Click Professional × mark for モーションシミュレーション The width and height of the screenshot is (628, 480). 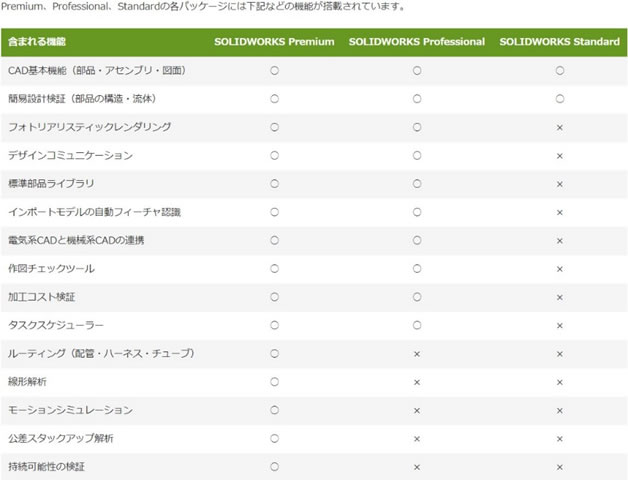tap(417, 411)
